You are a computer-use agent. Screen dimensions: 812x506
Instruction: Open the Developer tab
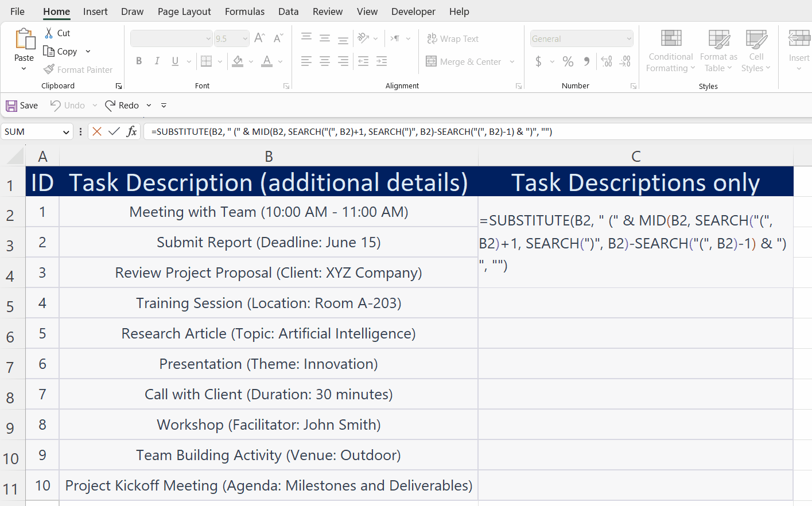[x=413, y=11]
